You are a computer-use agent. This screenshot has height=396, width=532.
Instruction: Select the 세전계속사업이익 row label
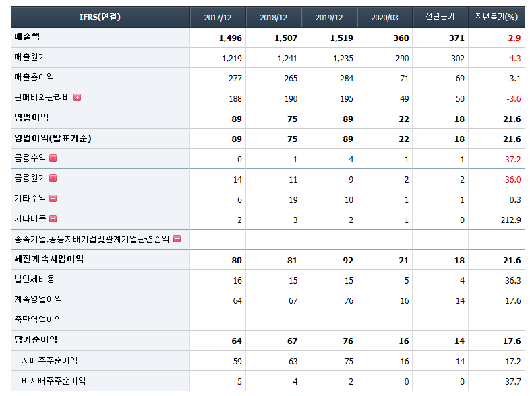[x=49, y=259]
